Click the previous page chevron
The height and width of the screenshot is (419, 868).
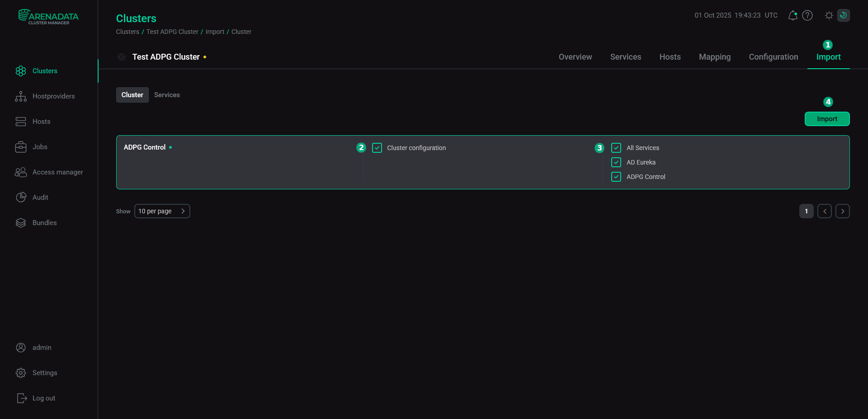coord(825,211)
